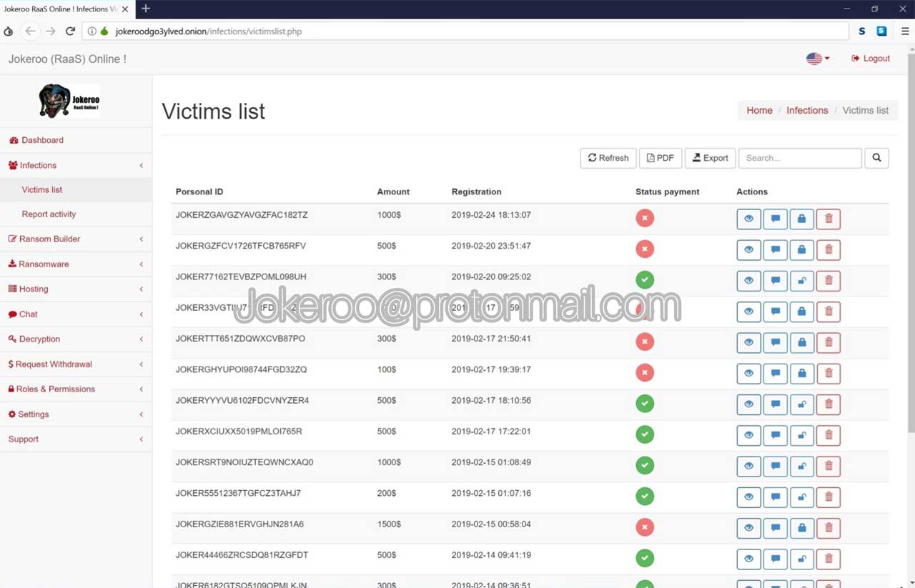Select Report activity in the sidebar
The width and height of the screenshot is (915, 588).
click(49, 214)
